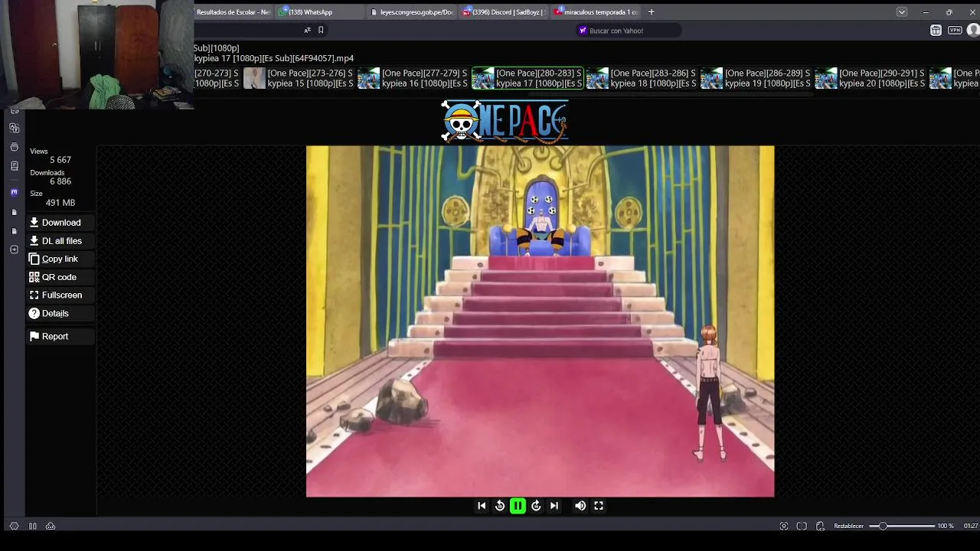This screenshot has width=980, height=551.
Task: Select Skypiea 17 [280-283] file thumbnail
Action: click(528, 78)
